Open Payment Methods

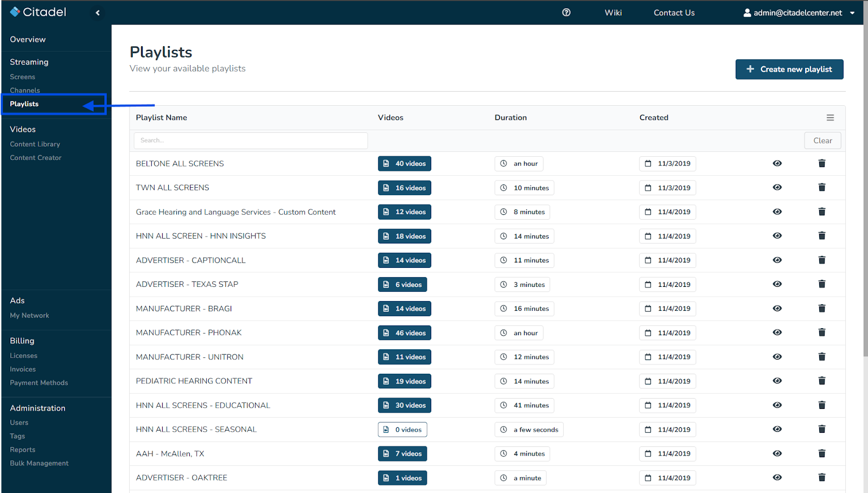tap(39, 383)
